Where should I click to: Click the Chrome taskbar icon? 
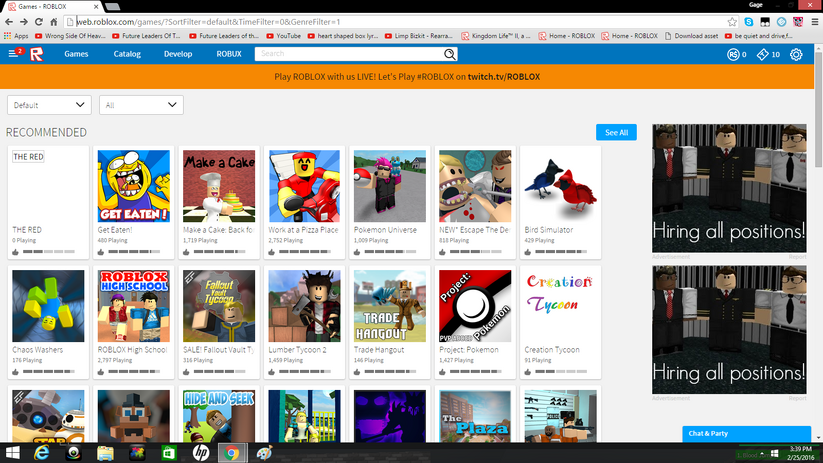(x=231, y=453)
